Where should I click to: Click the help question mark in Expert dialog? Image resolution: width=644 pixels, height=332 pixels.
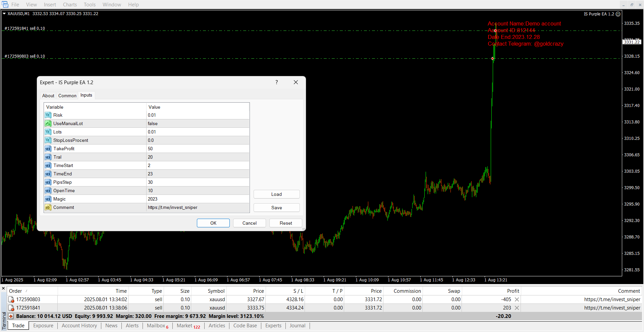[276, 82]
